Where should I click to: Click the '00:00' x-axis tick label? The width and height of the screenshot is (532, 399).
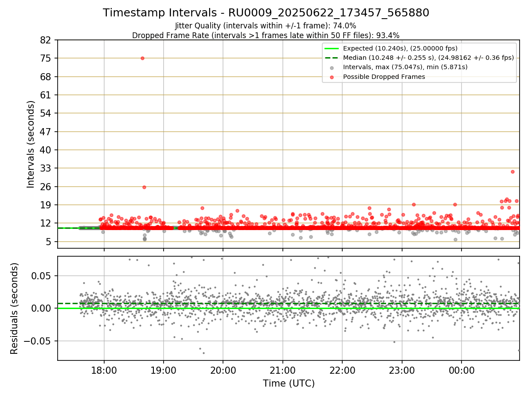[x=462, y=370]
